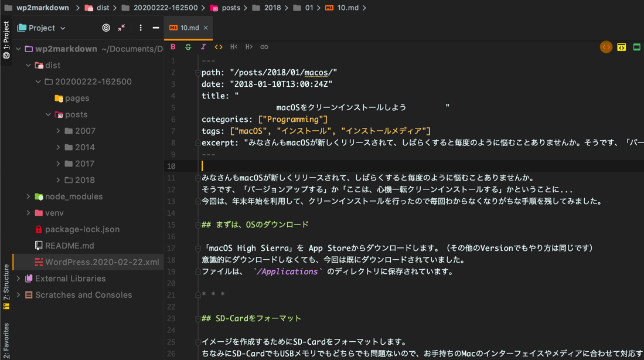Switch to editor and preview split view

(x=621, y=47)
